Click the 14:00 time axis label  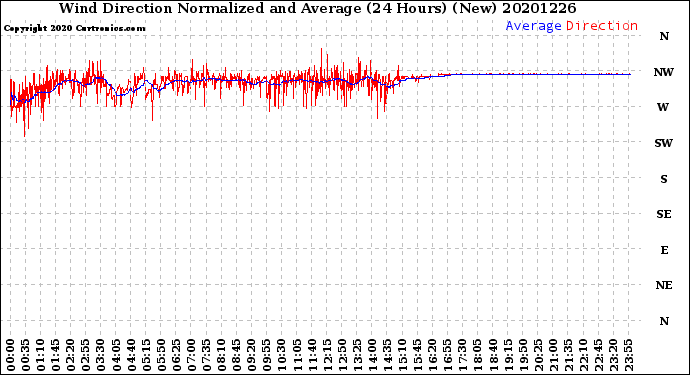click(372, 355)
